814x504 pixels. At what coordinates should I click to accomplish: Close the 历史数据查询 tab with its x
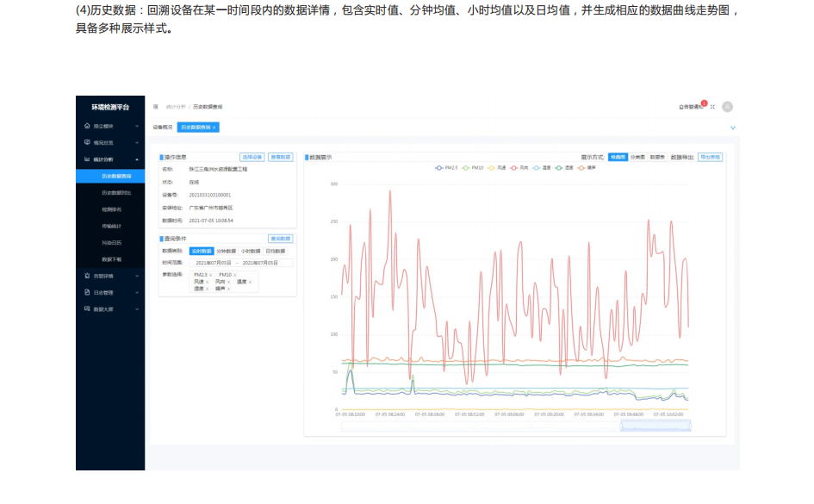pos(214,128)
